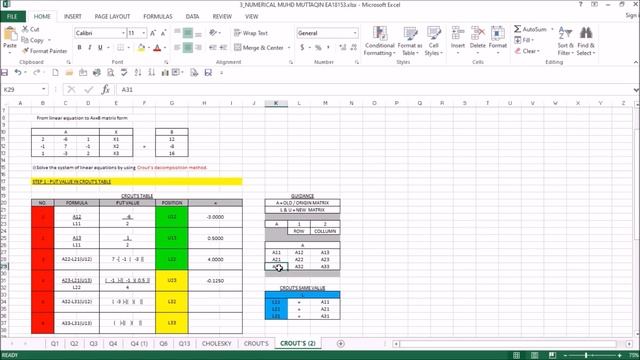Add a new sheet with the plus button
This screenshot has width=640, height=360.
[340, 344]
